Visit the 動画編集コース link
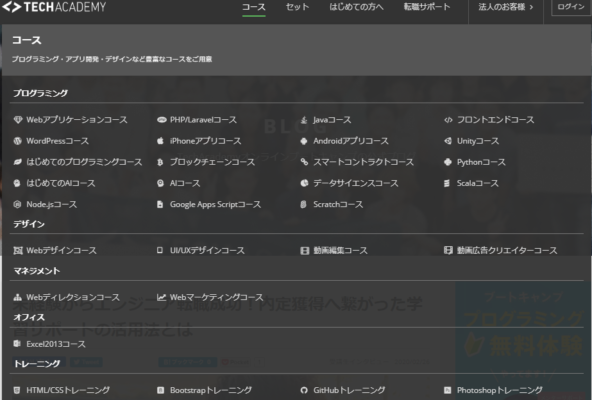This screenshot has height=400, width=592. click(x=341, y=250)
